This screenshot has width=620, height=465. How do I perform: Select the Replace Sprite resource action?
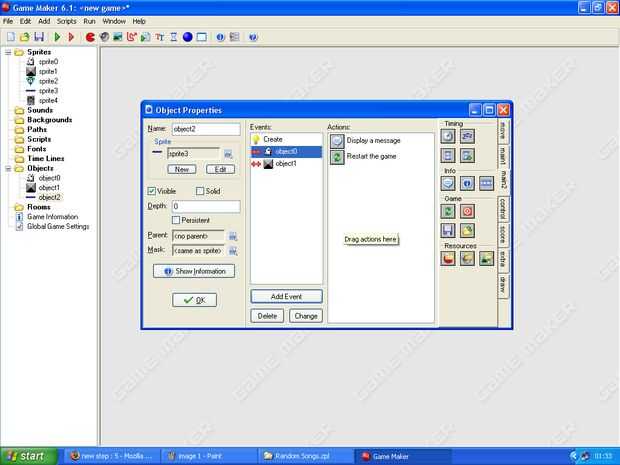pos(448,259)
